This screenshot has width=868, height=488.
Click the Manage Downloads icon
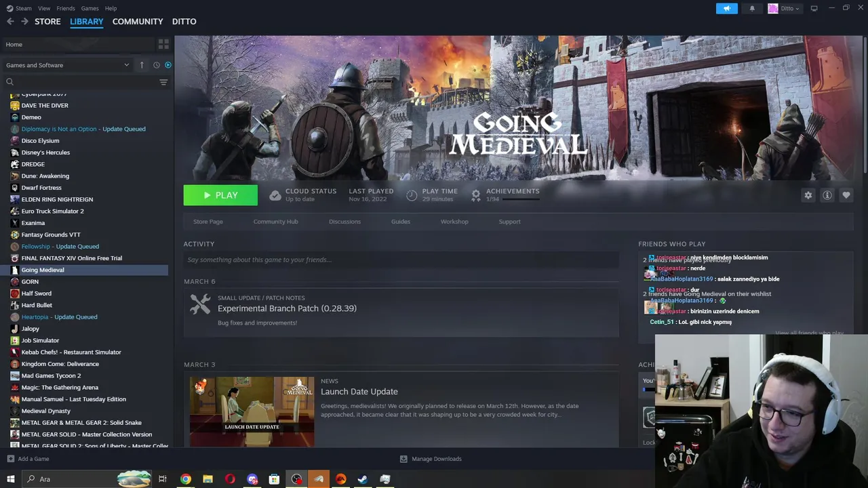tap(403, 459)
